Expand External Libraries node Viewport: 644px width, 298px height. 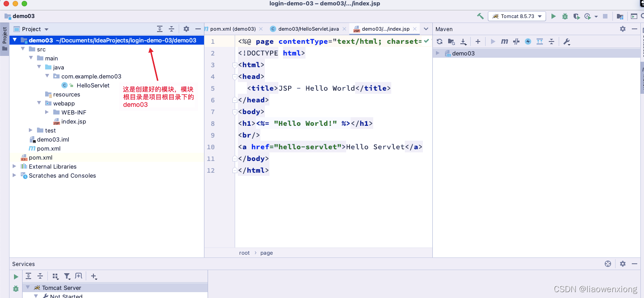pos(14,166)
